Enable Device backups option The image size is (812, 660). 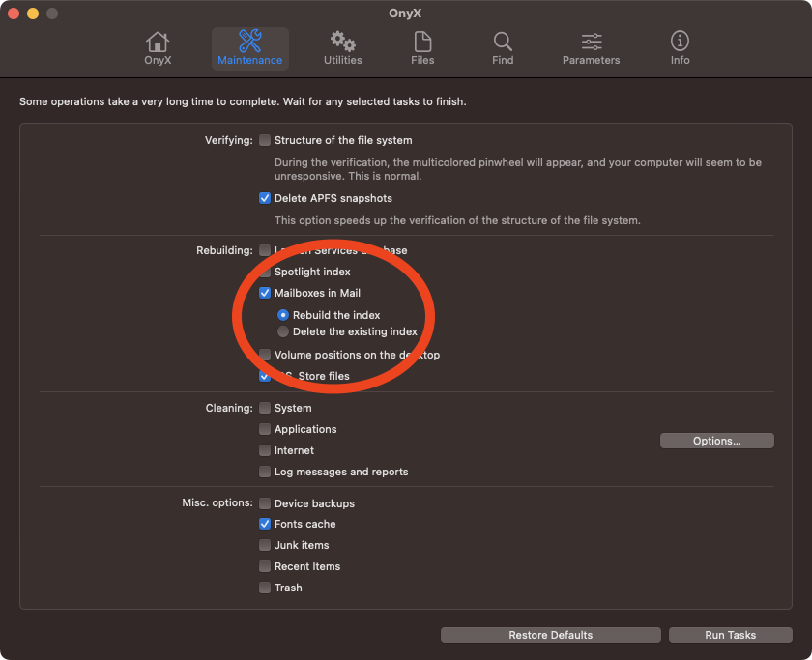265,503
